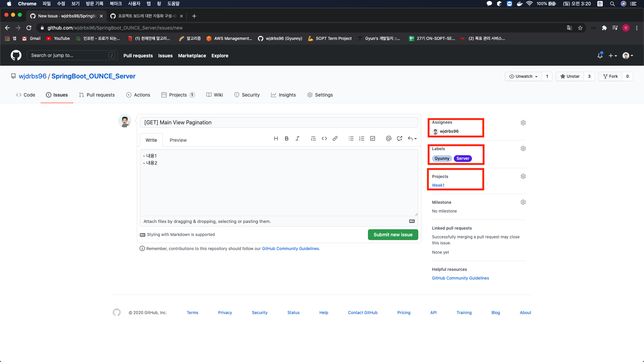Image resolution: width=644 pixels, height=362 pixels.
Task: Open the create new plus dropdown
Action: tap(612, 56)
